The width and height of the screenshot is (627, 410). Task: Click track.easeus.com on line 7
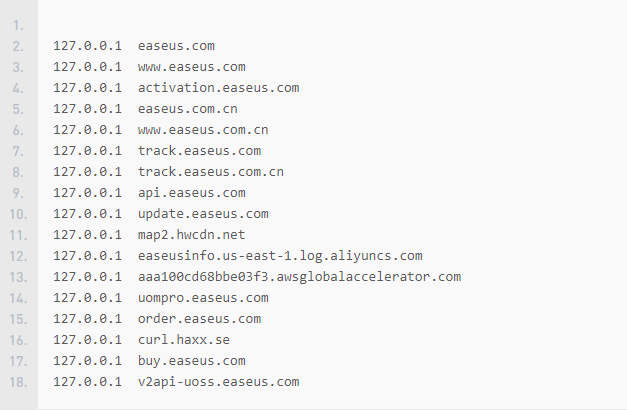(199, 150)
